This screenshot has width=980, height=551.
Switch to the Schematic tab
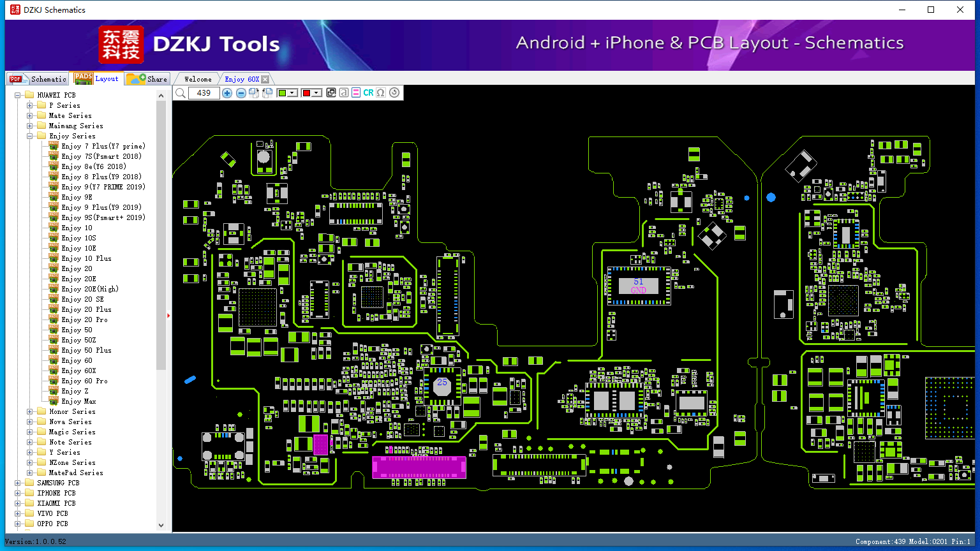tap(37, 78)
